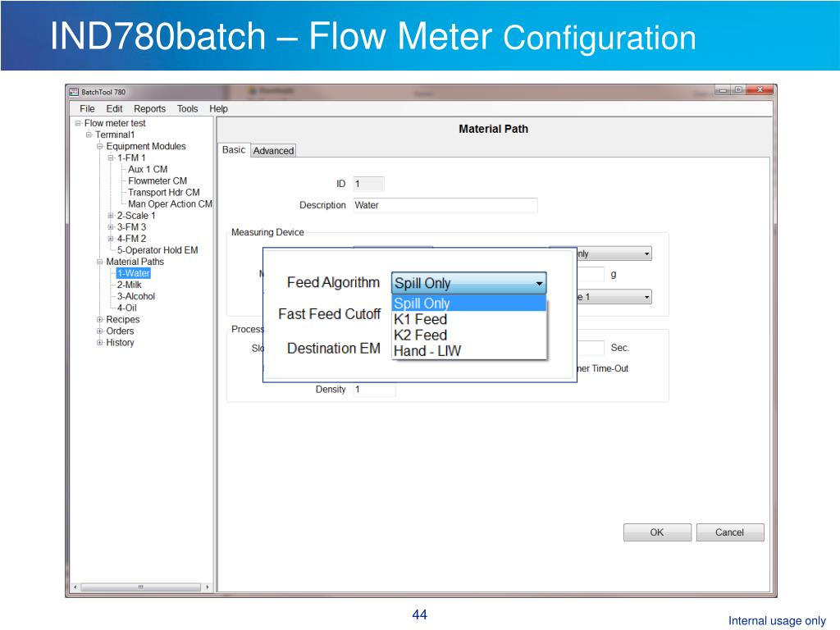Image resolution: width=840 pixels, height=630 pixels.
Task: Click the tree horizontal scrollbar thumb
Action: [141, 587]
